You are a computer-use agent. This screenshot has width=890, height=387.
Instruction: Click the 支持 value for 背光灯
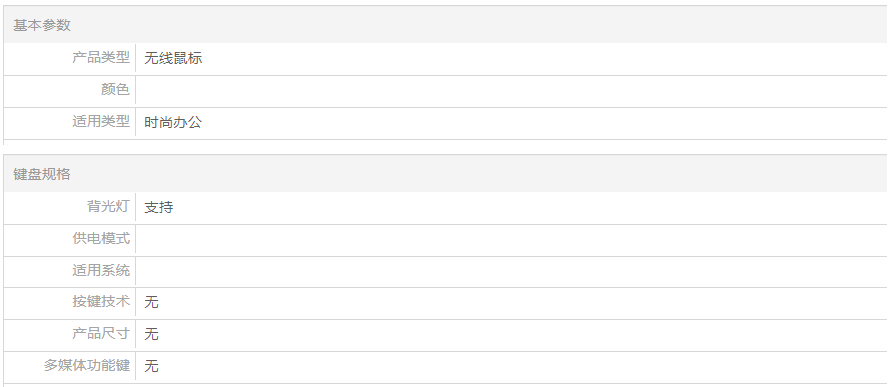(x=158, y=208)
